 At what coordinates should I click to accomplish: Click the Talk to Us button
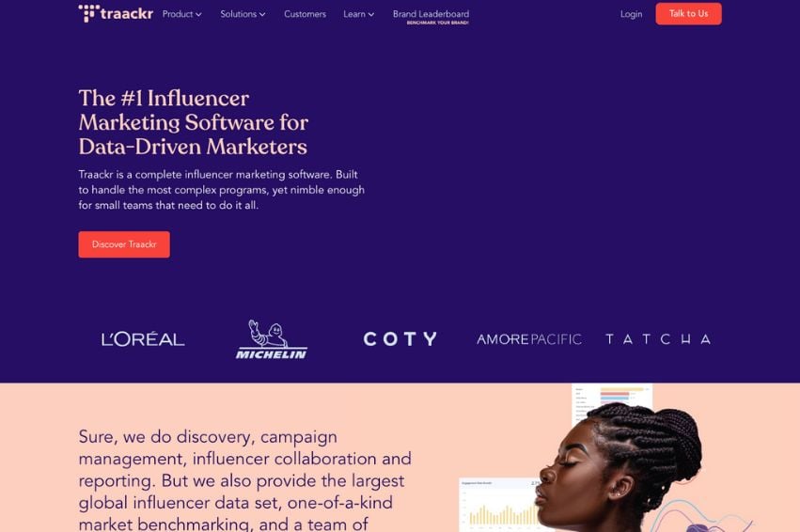(688, 14)
